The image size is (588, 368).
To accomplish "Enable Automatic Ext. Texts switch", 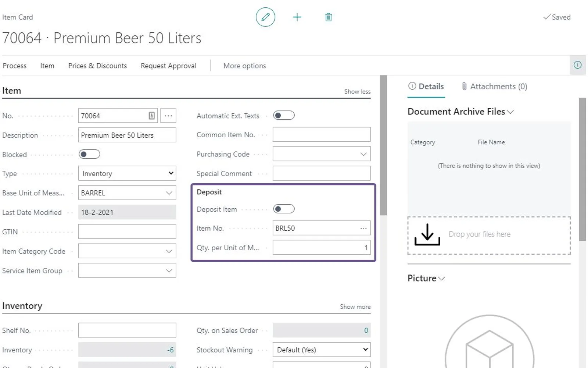I will (x=284, y=116).
